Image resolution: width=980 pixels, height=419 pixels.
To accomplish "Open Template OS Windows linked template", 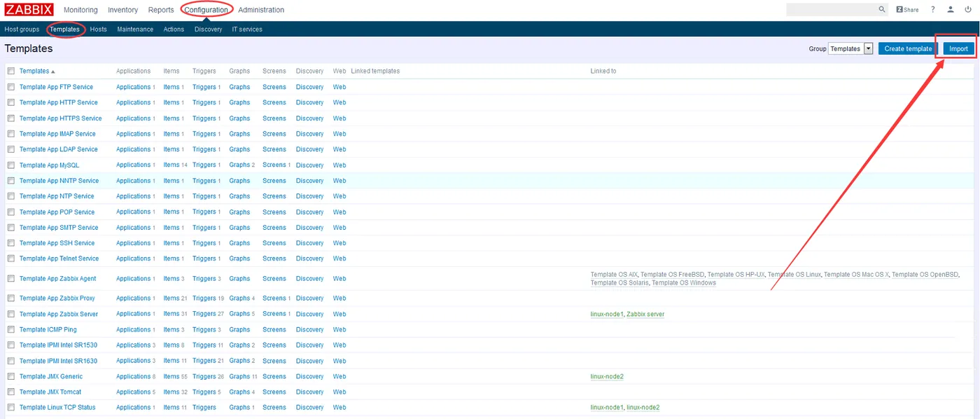I will 684,283.
